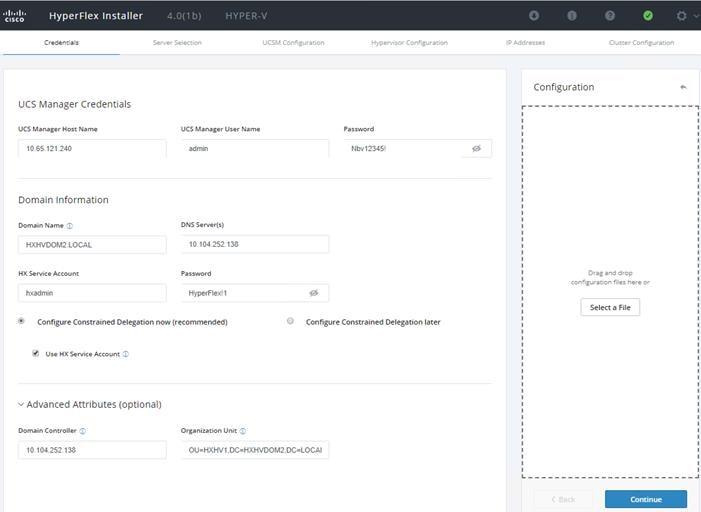Click the UCS Manager Password field

[x=418, y=148]
